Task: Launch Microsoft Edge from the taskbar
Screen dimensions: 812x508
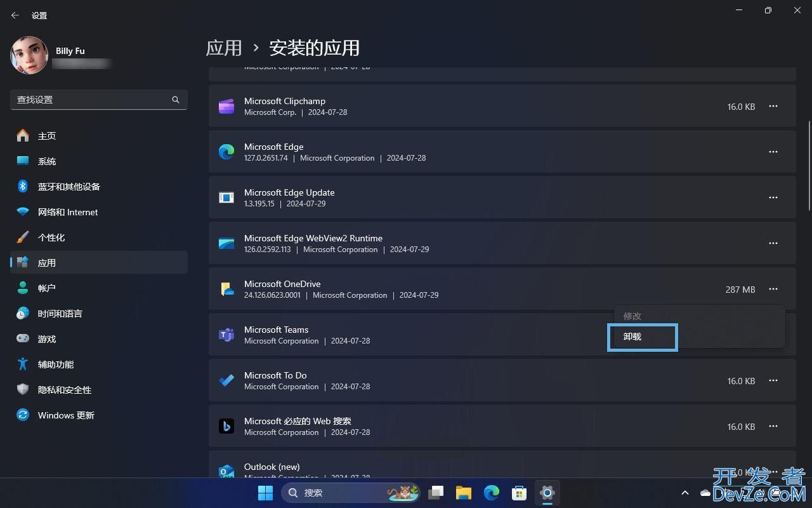Action: [x=492, y=493]
